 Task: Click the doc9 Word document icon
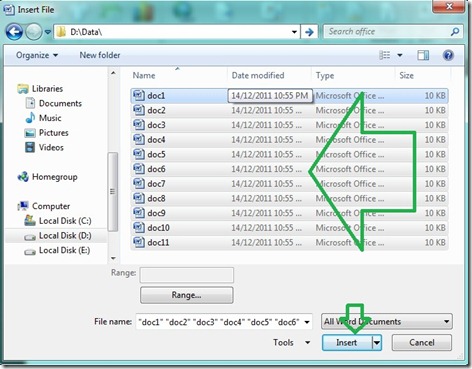[x=139, y=213]
